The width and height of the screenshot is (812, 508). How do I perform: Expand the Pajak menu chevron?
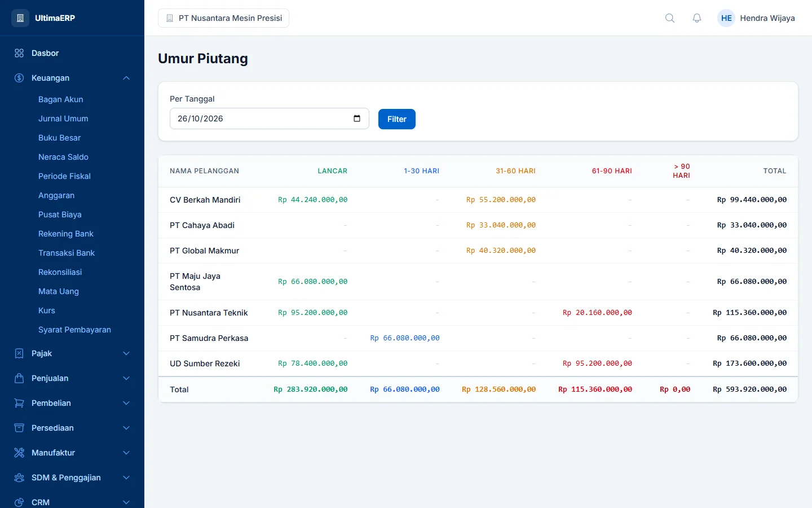point(126,353)
